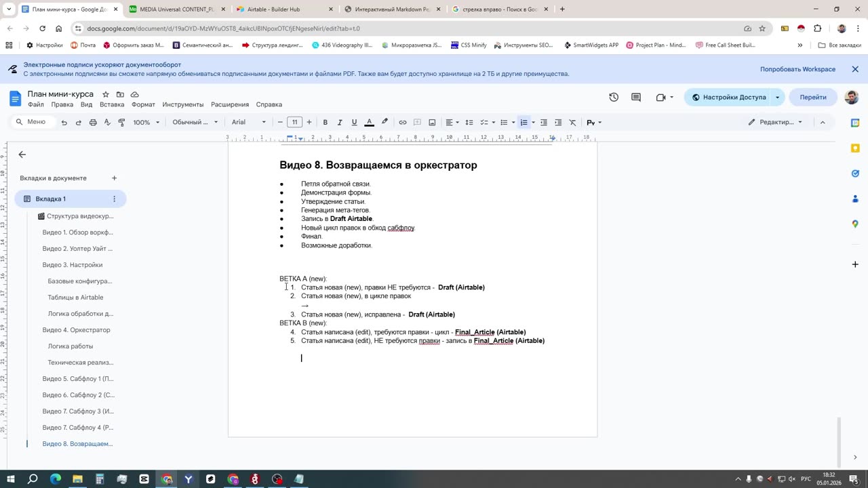Viewport: 868px width, 488px height.
Task: Open the paragraph style dropdown
Action: coord(195,123)
